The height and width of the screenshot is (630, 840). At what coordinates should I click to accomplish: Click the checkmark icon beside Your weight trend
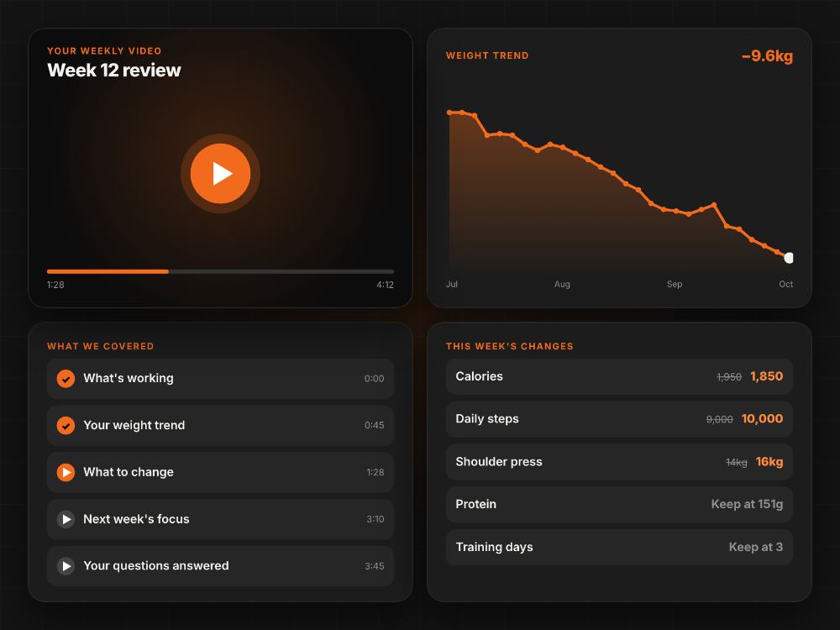(66, 425)
